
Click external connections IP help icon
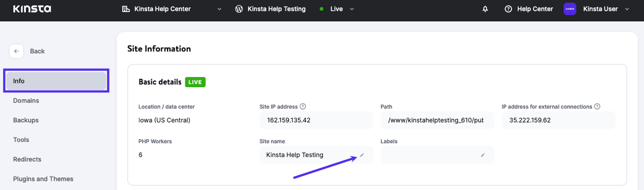[x=597, y=106]
